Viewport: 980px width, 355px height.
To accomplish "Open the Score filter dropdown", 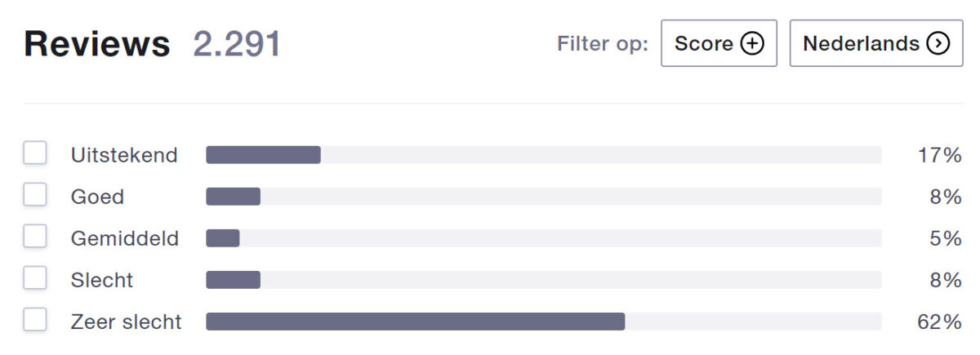I will click(x=719, y=44).
